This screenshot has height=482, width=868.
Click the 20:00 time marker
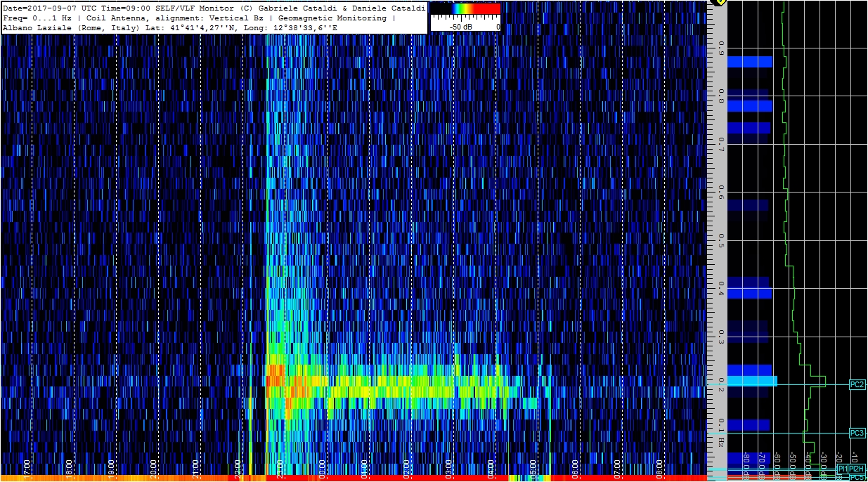pos(153,466)
